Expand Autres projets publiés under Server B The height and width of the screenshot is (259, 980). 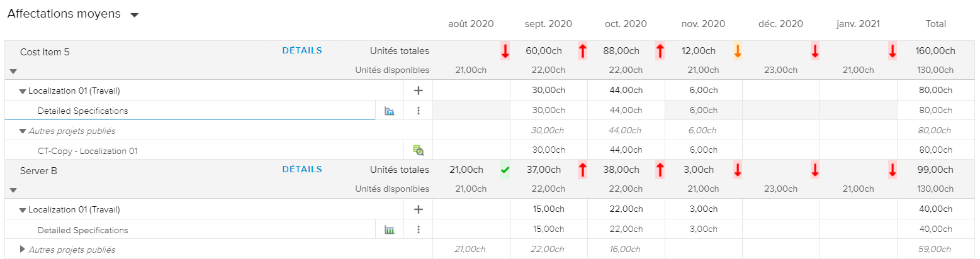[23, 250]
